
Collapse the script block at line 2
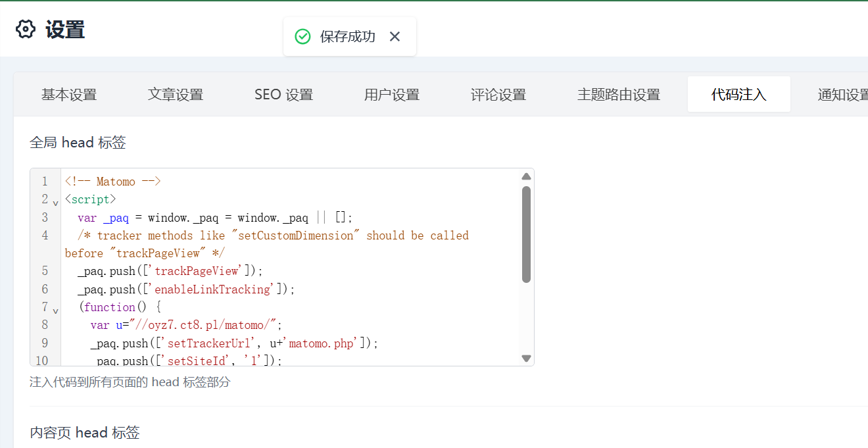point(55,203)
